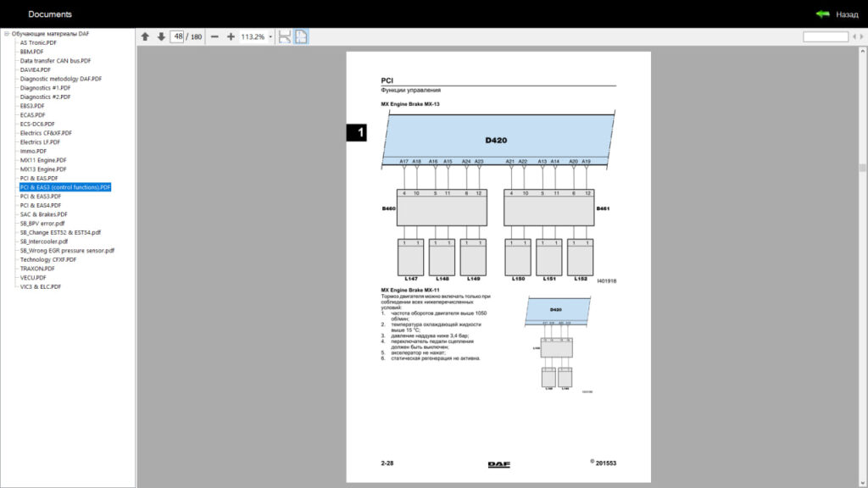This screenshot has height=488, width=868.
Task: Click the total pages label 180
Action: coord(196,37)
